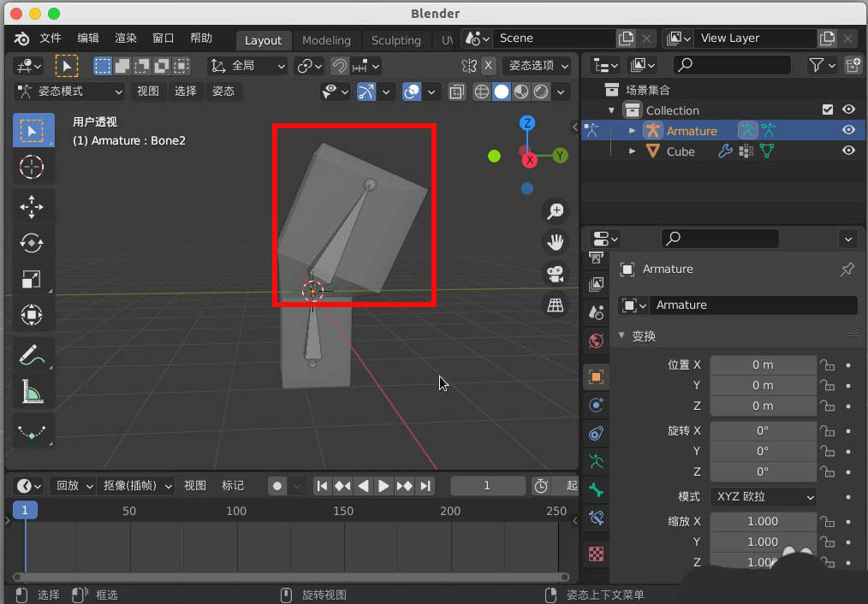Click the Blender logo menu icon

21,38
